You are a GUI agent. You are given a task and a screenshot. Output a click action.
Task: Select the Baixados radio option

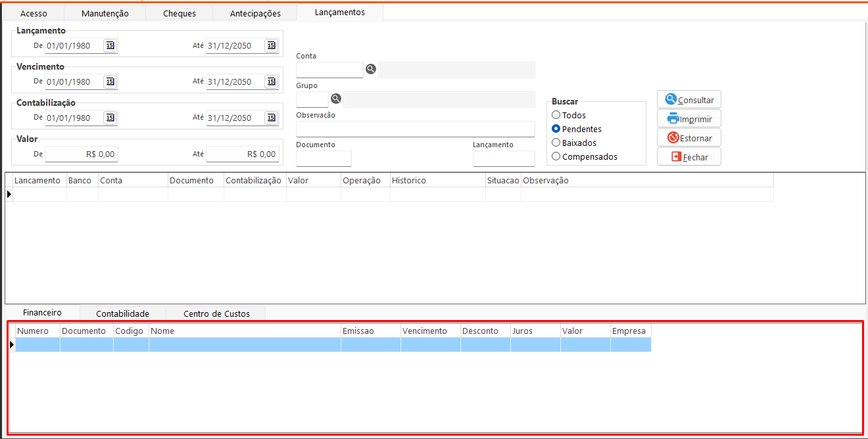tap(556, 143)
